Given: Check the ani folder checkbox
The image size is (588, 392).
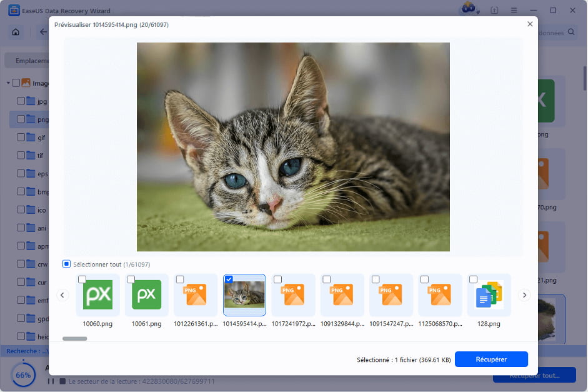Looking at the screenshot, I should coord(21,228).
